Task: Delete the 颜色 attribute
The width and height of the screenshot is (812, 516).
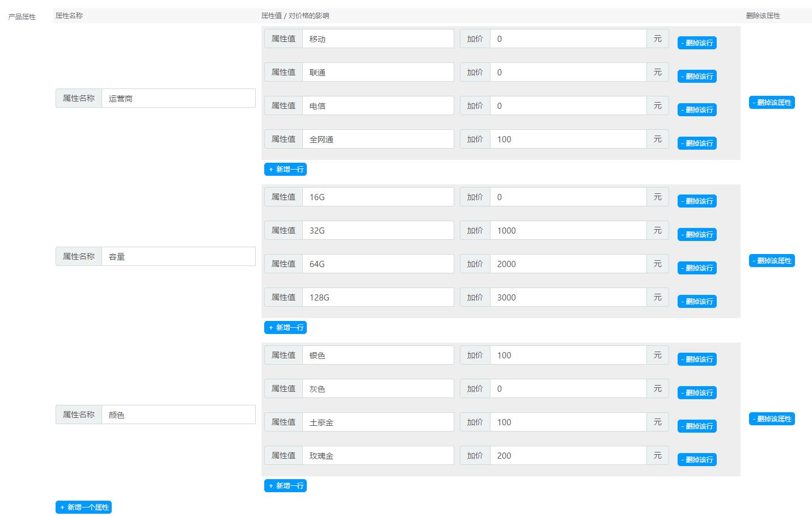Action: coord(772,419)
